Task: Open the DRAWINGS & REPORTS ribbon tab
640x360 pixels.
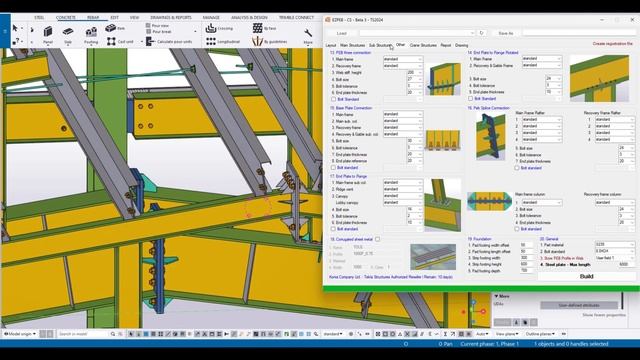Action: point(171,18)
